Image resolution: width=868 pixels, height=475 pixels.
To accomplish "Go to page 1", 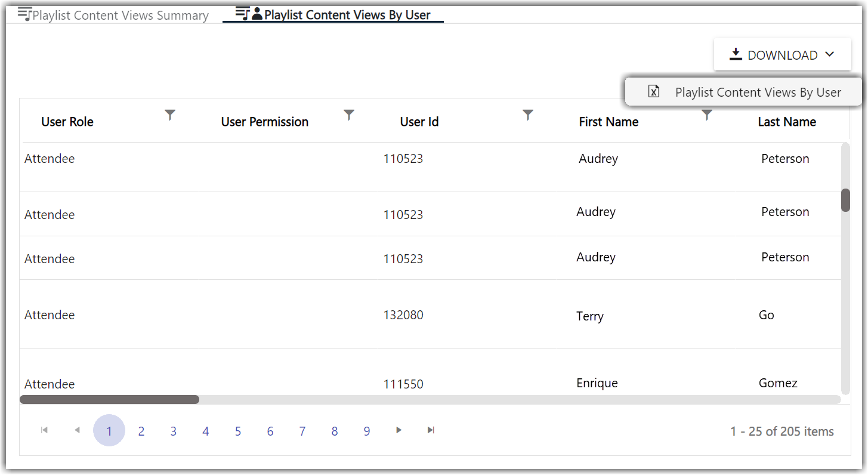I will click(x=109, y=431).
